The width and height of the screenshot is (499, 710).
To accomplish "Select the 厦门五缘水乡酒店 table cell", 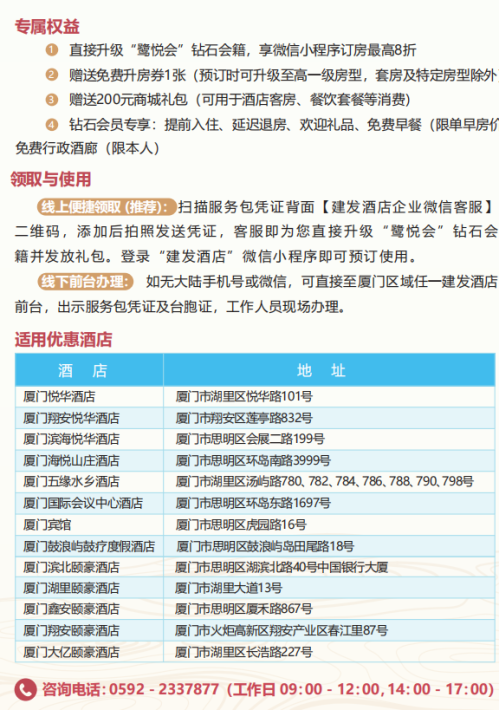I will pos(89,482).
